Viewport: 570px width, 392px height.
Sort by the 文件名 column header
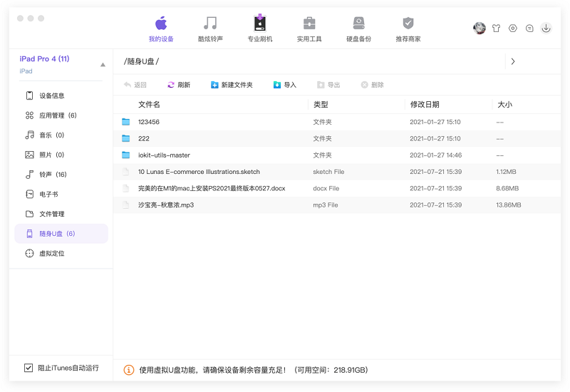[x=149, y=104]
